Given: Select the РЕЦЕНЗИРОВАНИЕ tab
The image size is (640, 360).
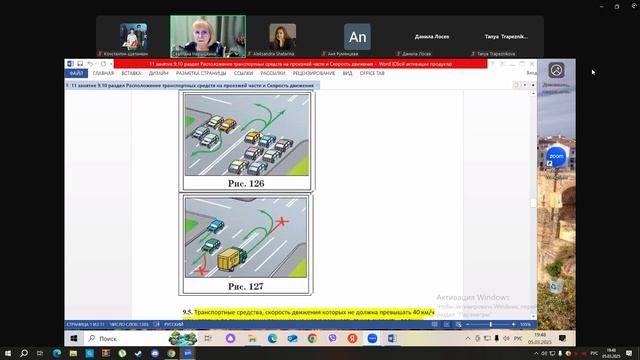Looking at the screenshot, I should (x=313, y=73).
